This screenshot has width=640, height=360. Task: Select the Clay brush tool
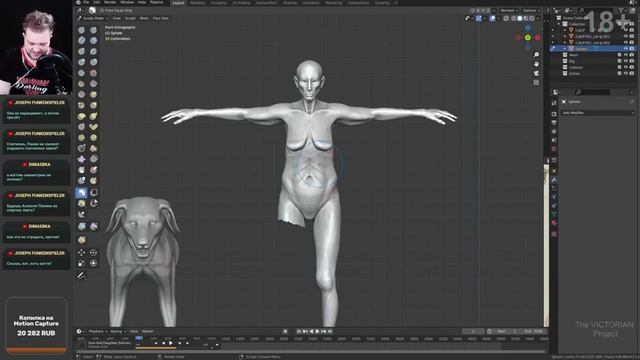click(x=81, y=40)
